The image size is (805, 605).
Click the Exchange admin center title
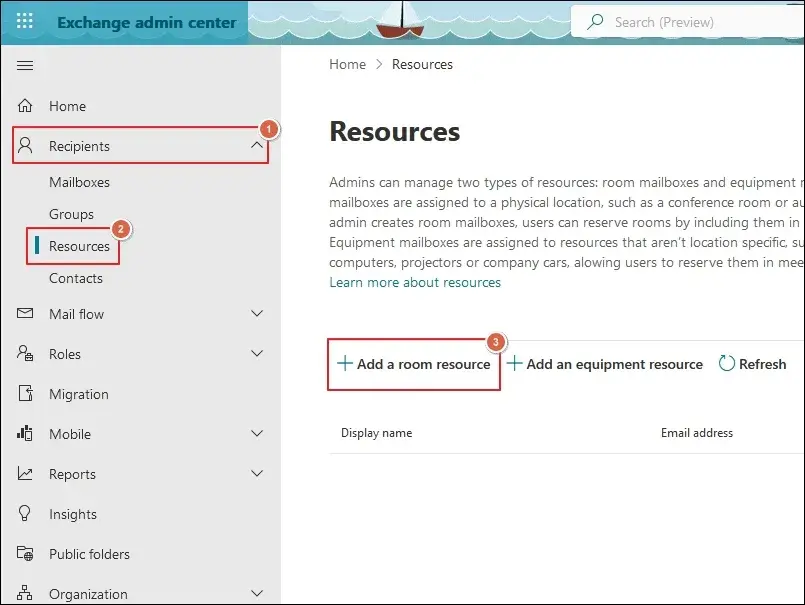click(147, 23)
